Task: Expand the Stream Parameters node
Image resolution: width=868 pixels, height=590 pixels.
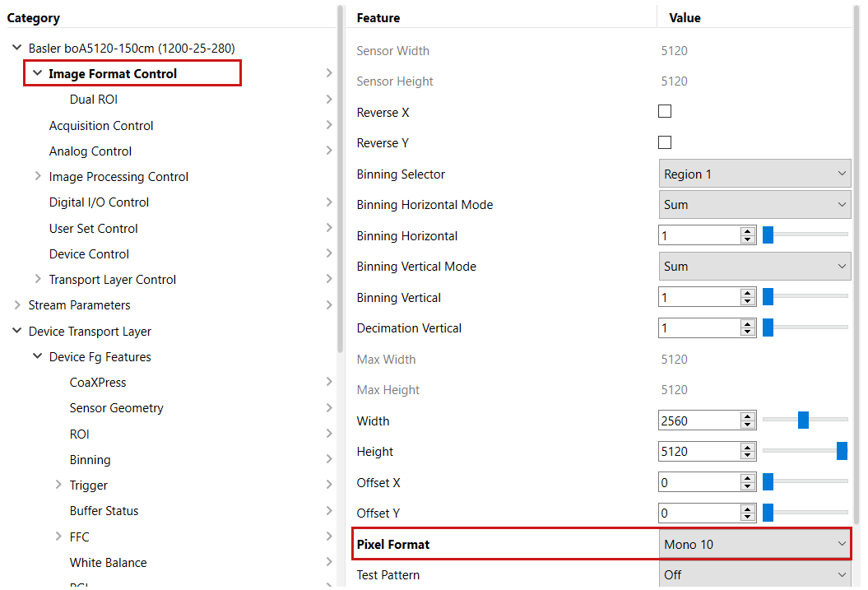Action: click(x=17, y=304)
